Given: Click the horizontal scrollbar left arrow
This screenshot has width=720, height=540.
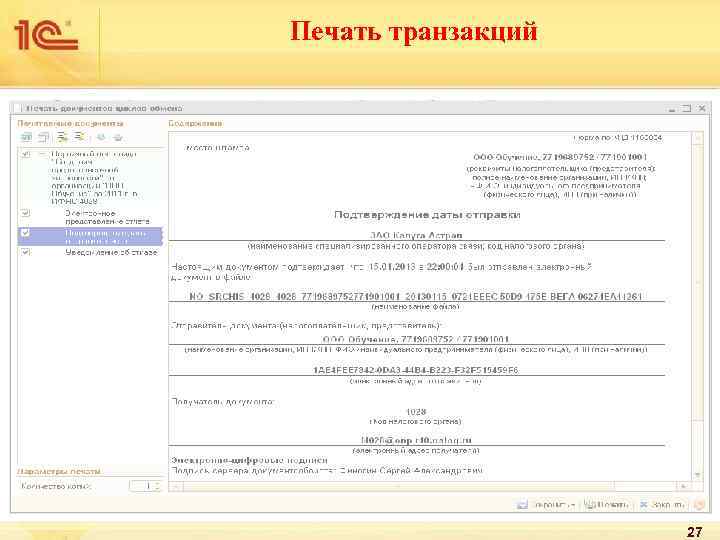Looking at the screenshot, I should click(176, 486).
